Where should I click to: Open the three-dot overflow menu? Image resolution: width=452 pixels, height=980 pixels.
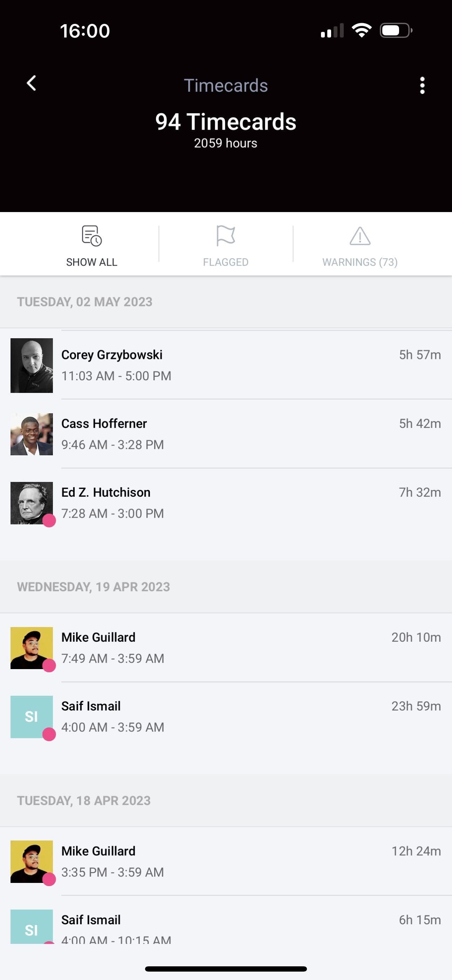[x=422, y=85]
